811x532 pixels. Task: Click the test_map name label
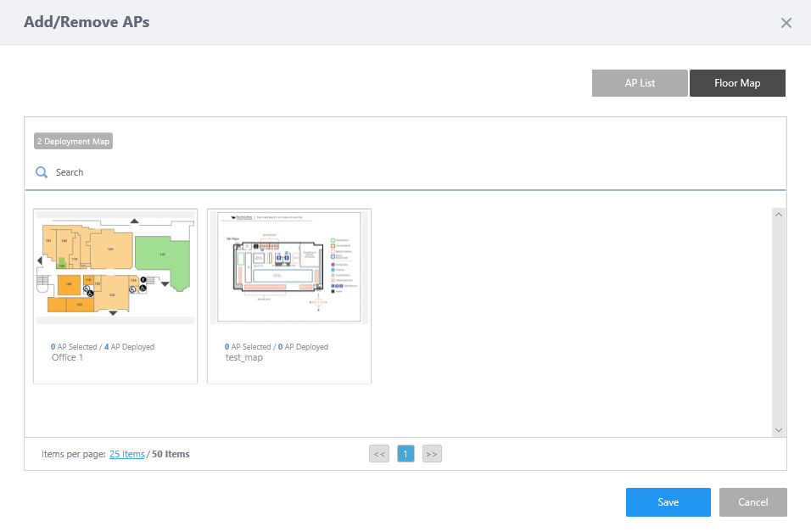pyautogui.click(x=243, y=357)
